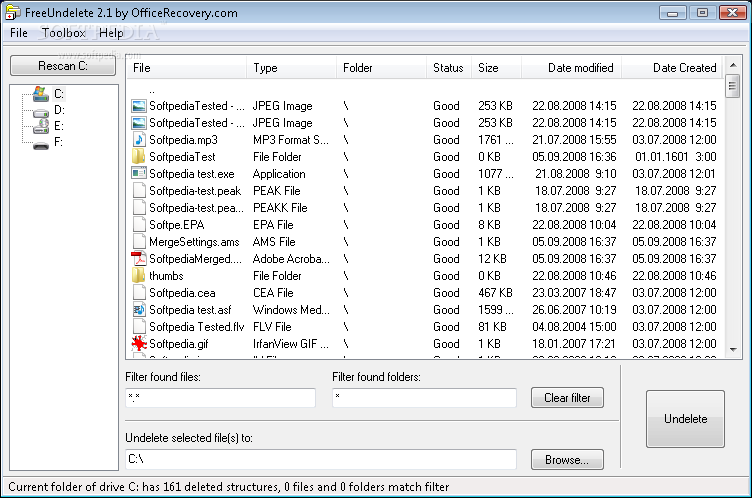Select the C: drive icon in tree

(x=40, y=94)
